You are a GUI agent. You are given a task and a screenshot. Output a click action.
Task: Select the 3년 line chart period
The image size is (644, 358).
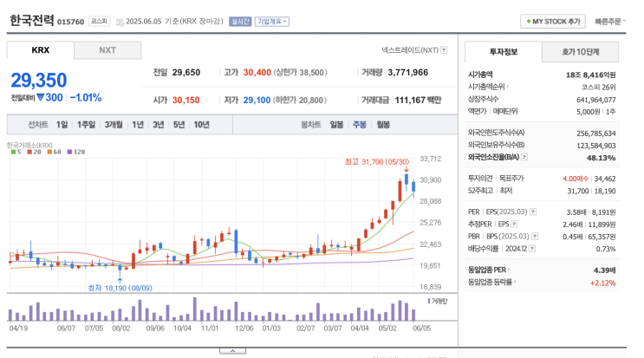click(158, 125)
